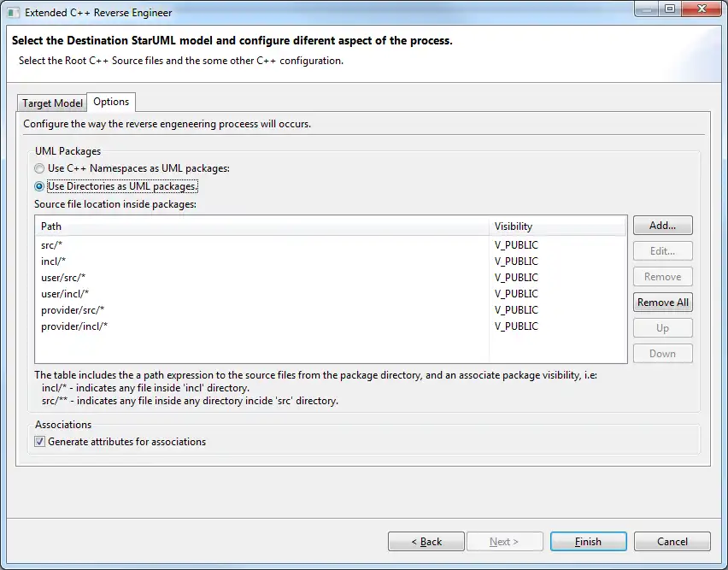Screen dimensions: 728x570
Task: Maximize the wizard window
Action: pos(670,9)
